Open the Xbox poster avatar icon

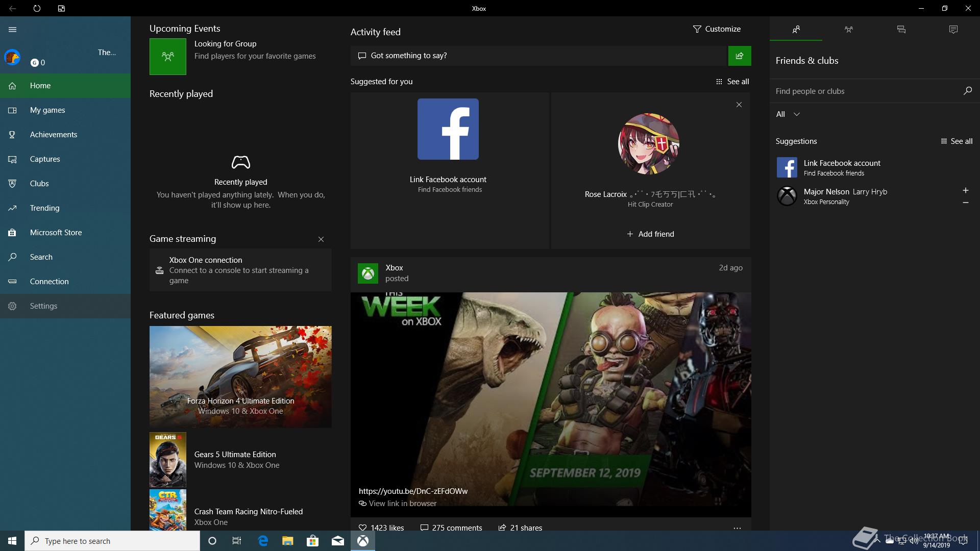tap(368, 273)
